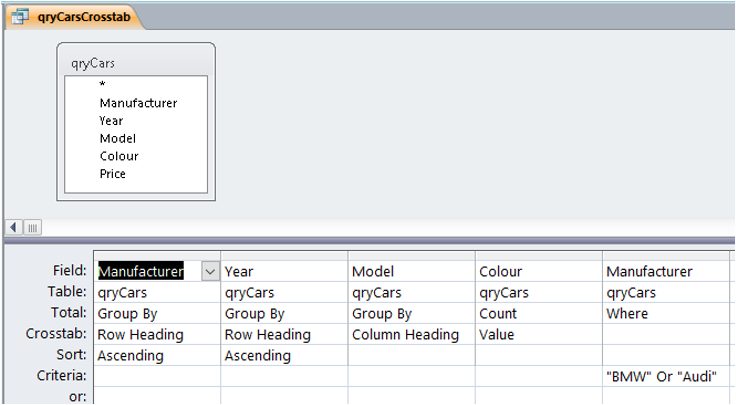
Task: Click the horizontal scrollbar thumb grip
Action: 32,228
